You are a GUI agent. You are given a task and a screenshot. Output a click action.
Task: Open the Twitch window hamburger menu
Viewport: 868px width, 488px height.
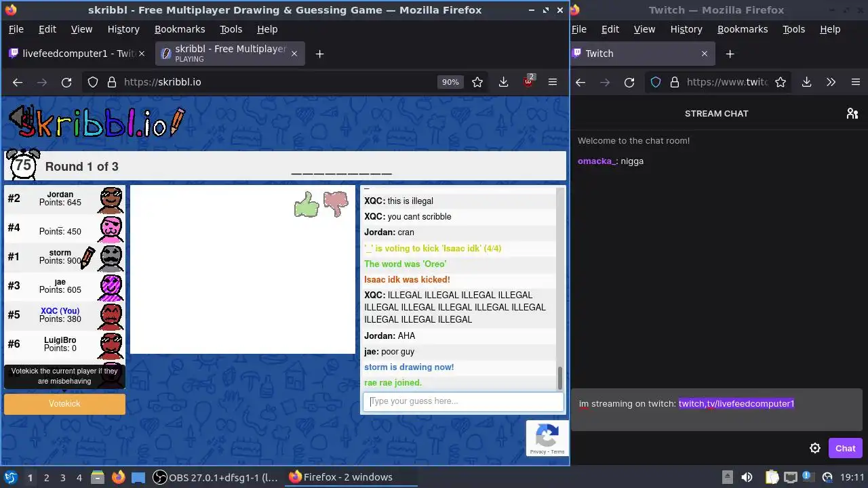pos(855,82)
